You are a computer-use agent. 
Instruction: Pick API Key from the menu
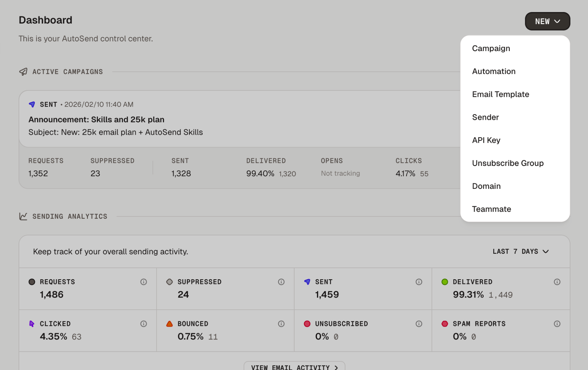(x=486, y=140)
